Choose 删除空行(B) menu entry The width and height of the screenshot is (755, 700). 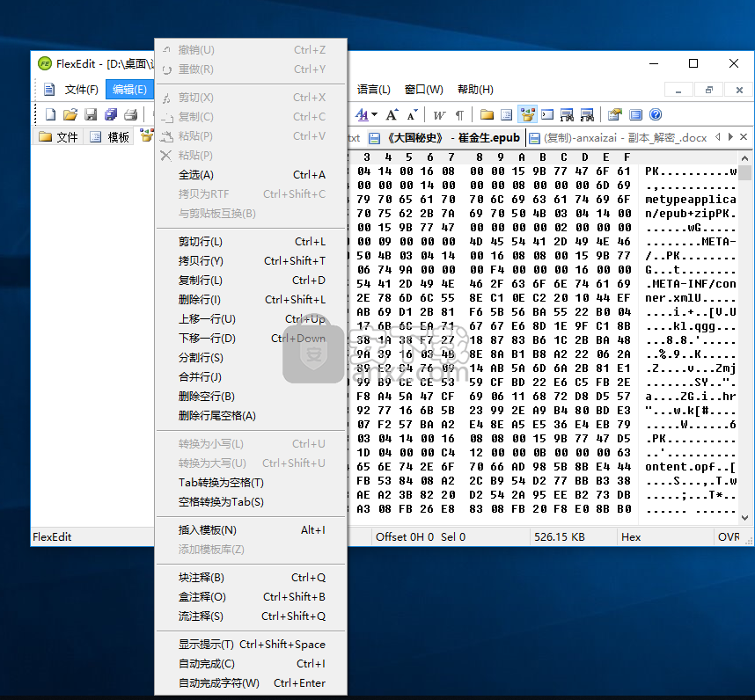(251, 396)
